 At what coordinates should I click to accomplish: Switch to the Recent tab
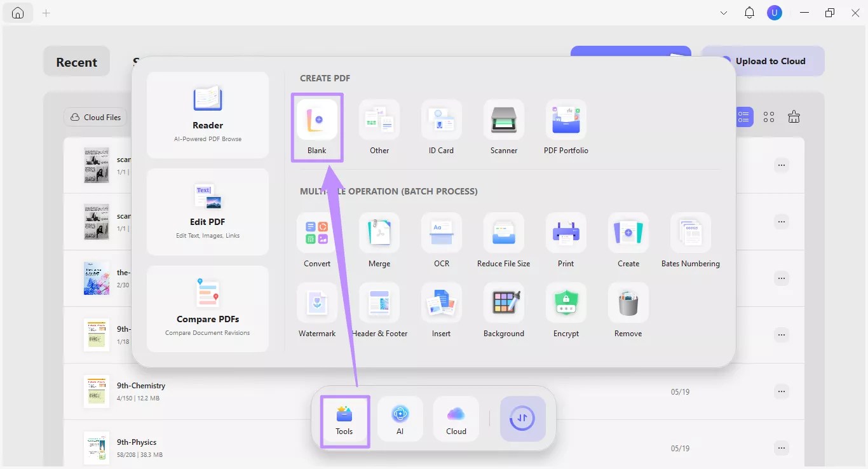[77, 62]
